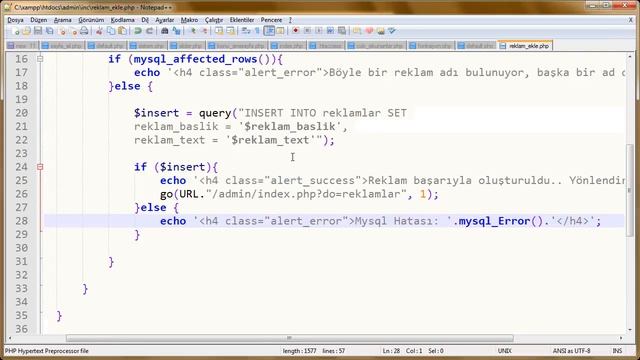
Task: Open the Dosya menu
Action: point(15,20)
